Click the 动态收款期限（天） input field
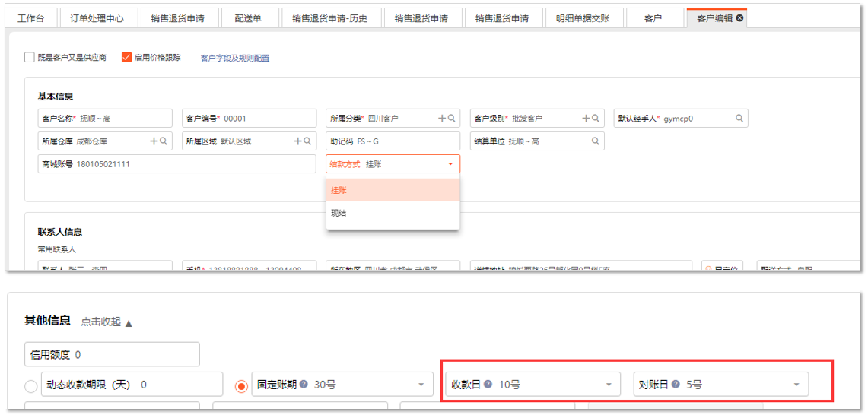Screen dimensions: 868x415 pyautogui.click(x=132, y=384)
